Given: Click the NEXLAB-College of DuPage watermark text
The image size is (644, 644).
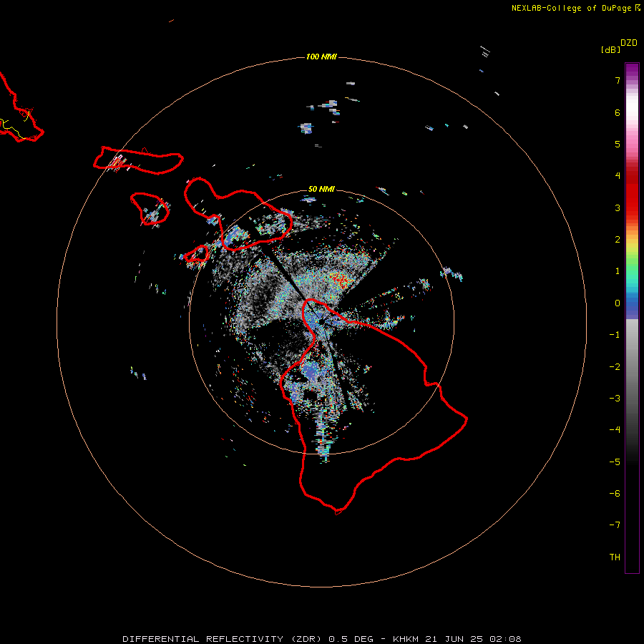Looking at the screenshot, I should pyautogui.click(x=571, y=8).
